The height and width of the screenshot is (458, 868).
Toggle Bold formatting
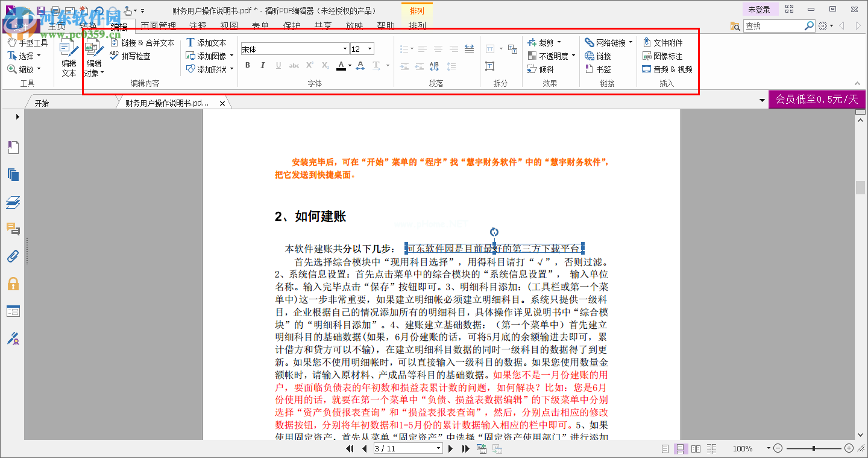click(x=247, y=65)
